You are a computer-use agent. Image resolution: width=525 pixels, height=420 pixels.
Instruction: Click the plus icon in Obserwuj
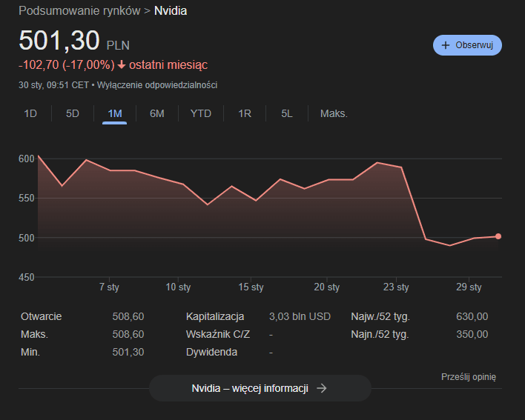446,45
